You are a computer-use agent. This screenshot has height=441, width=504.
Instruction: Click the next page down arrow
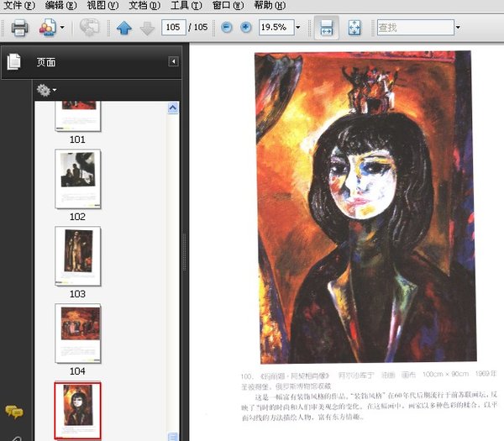coord(147,28)
